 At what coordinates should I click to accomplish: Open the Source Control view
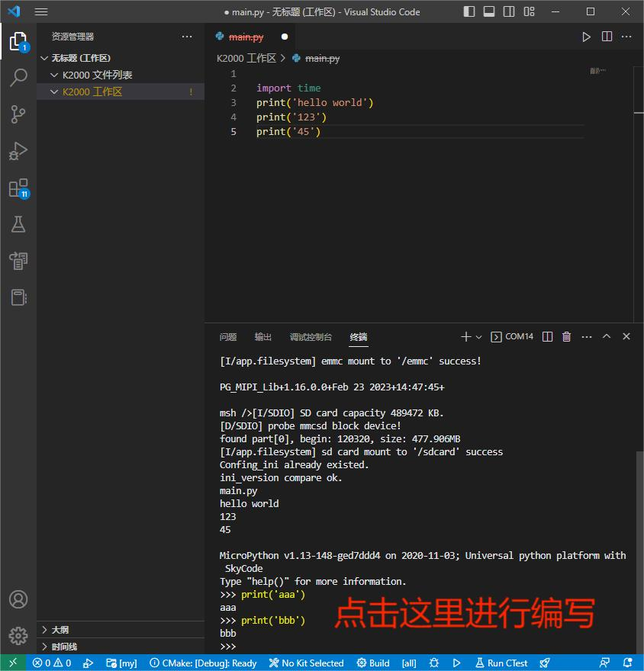pos(18,114)
